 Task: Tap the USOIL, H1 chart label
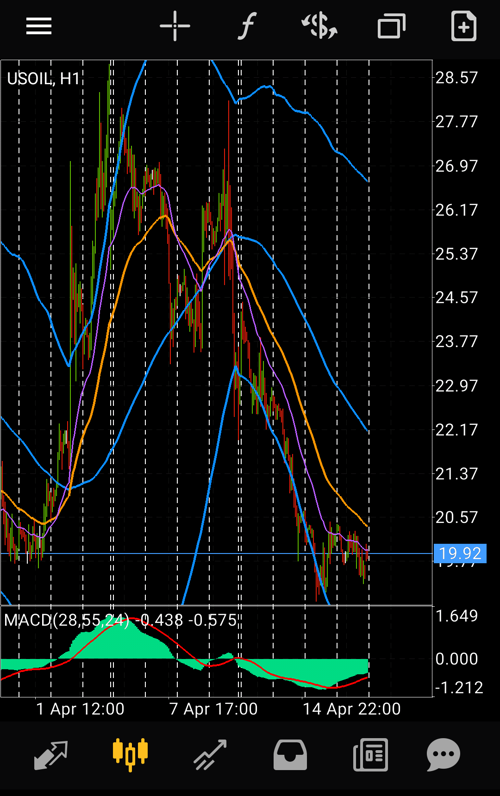[44, 79]
